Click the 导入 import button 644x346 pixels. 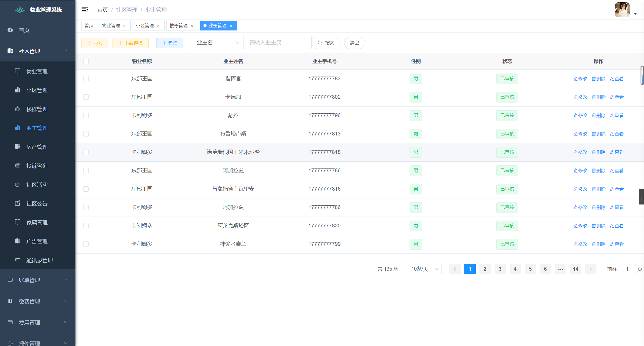pyautogui.click(x=95, y=43)
